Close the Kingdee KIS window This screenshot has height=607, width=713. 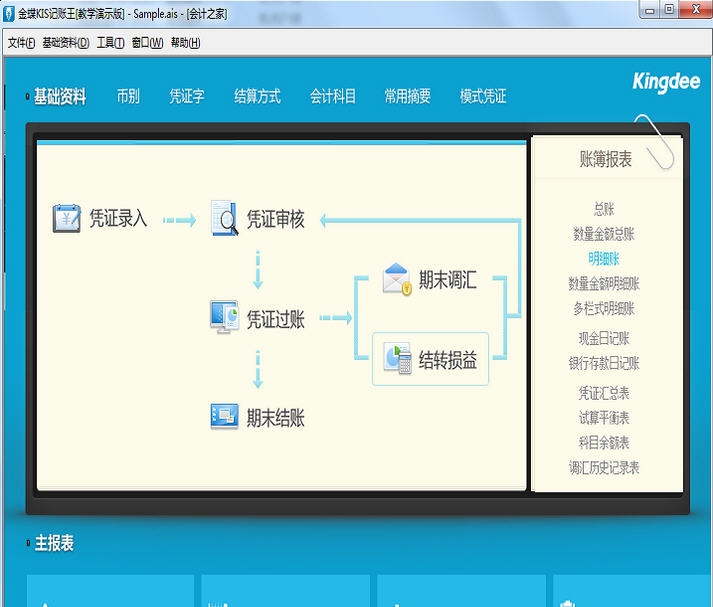coord(696,9)
